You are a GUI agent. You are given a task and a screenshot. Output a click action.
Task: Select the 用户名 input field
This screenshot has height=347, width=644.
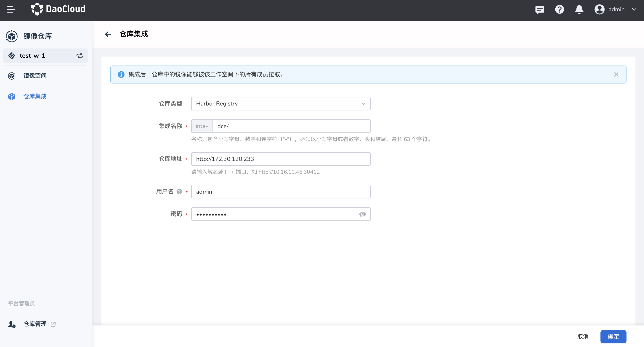pyautogui.click(x=281, y=191)
